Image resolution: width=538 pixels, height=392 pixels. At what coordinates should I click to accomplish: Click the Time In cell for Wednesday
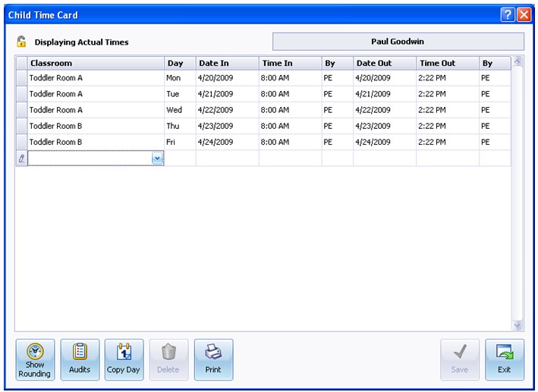point(291,110)
